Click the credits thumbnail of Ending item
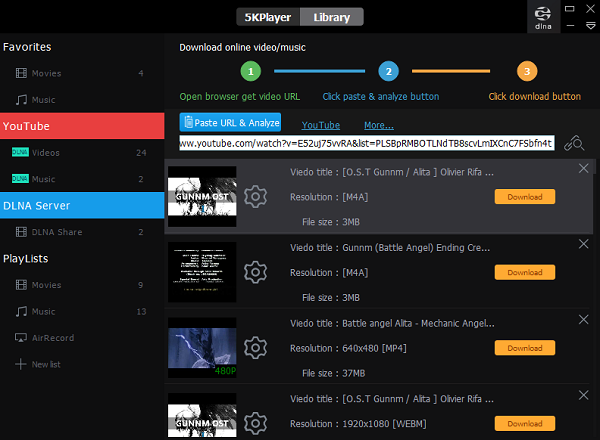 202,272
